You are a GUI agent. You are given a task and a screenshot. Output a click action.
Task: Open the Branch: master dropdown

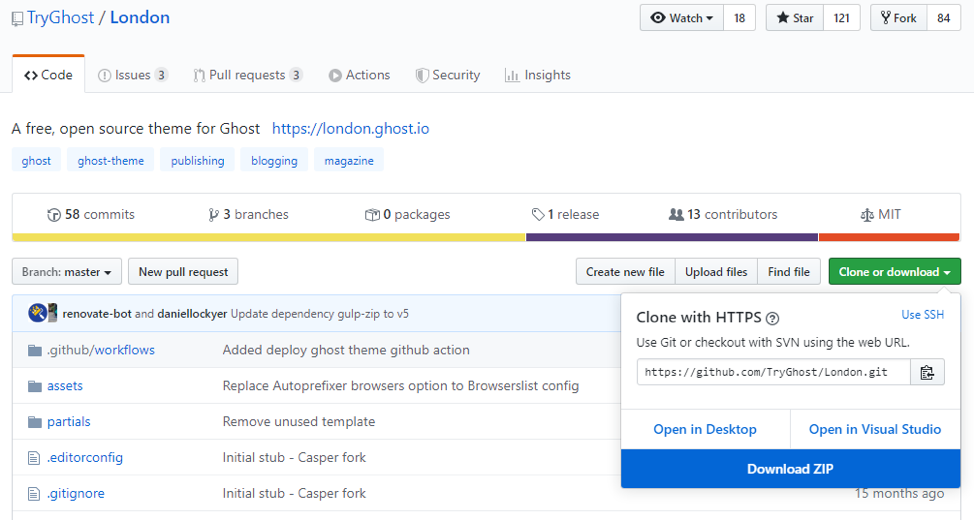click(x=66, y=272)
